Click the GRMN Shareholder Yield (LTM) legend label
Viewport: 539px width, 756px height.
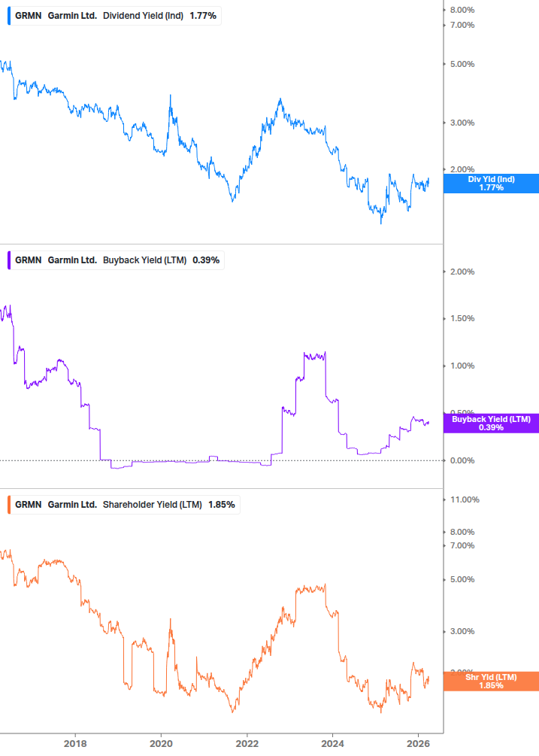124,504
